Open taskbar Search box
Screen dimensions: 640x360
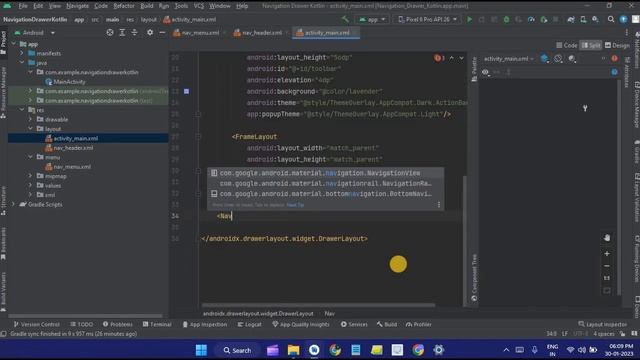click(x=237, y=350)
